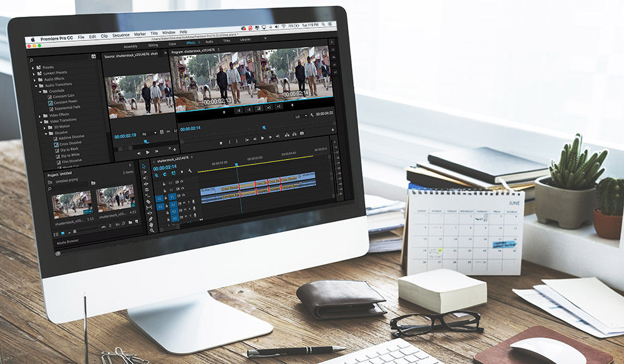This screenshot has width=624, height=364.
Task: Click the timeline playhead at 00:00:02:14
Action: [x=236, y=165]
